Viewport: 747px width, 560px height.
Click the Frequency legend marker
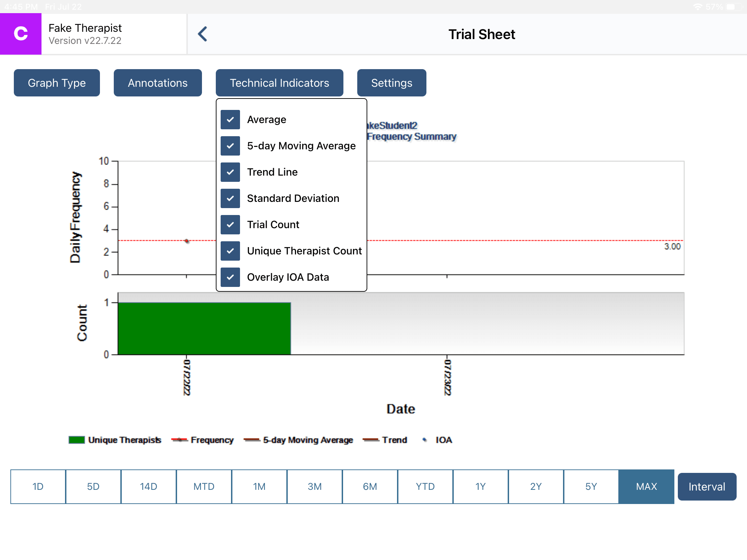tap(179, 440)
